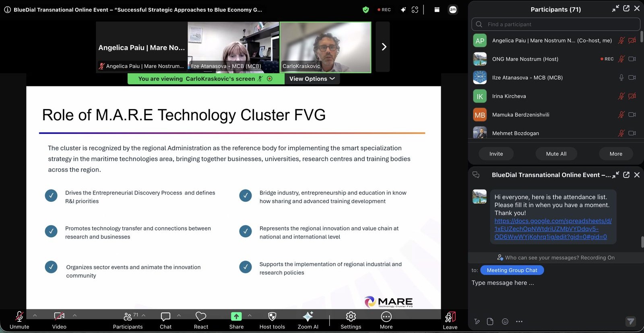644x333 pixels.
Task: Send the chat message
Action: (x=631, y=321)
